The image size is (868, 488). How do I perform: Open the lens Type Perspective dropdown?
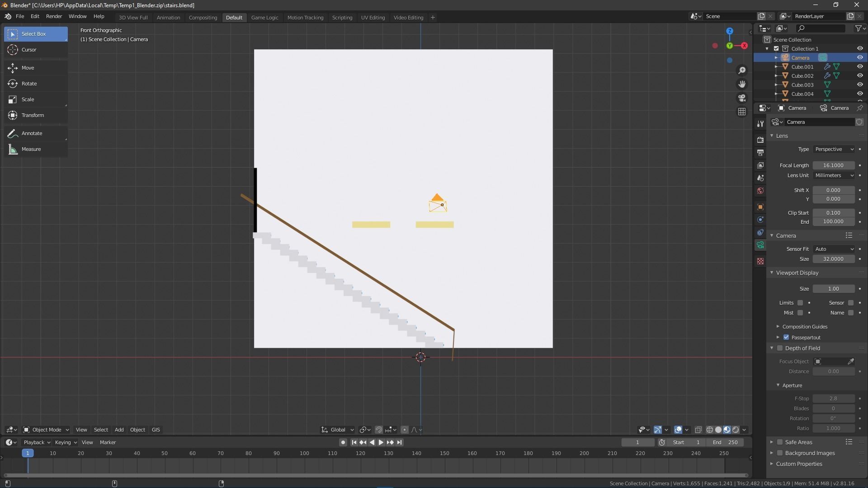(x=834, y=149)
